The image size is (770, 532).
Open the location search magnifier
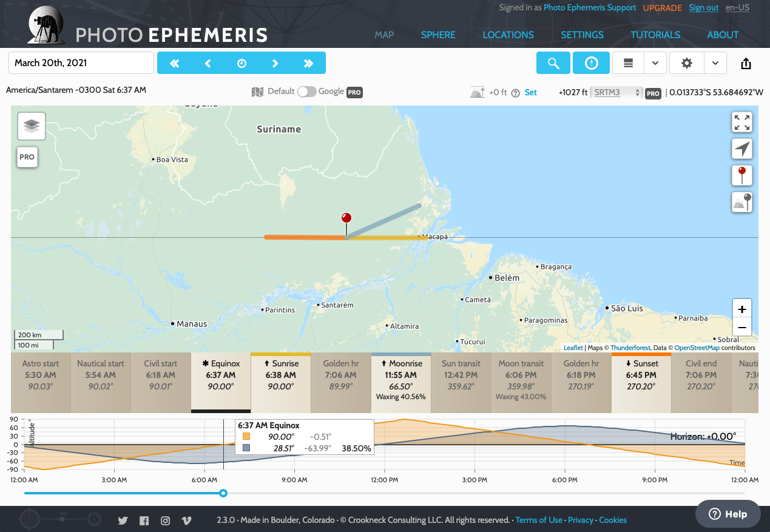coord(553,63)
